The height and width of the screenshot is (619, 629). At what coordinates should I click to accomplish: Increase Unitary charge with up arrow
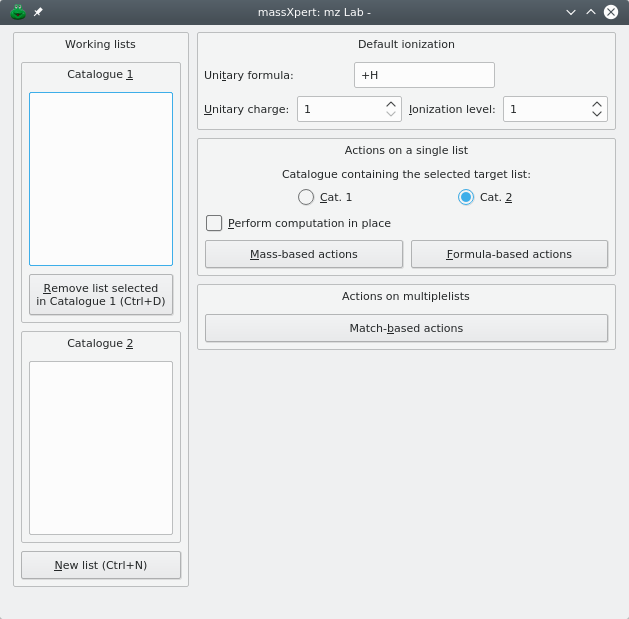pyautogui.click(x=391, y=103)
